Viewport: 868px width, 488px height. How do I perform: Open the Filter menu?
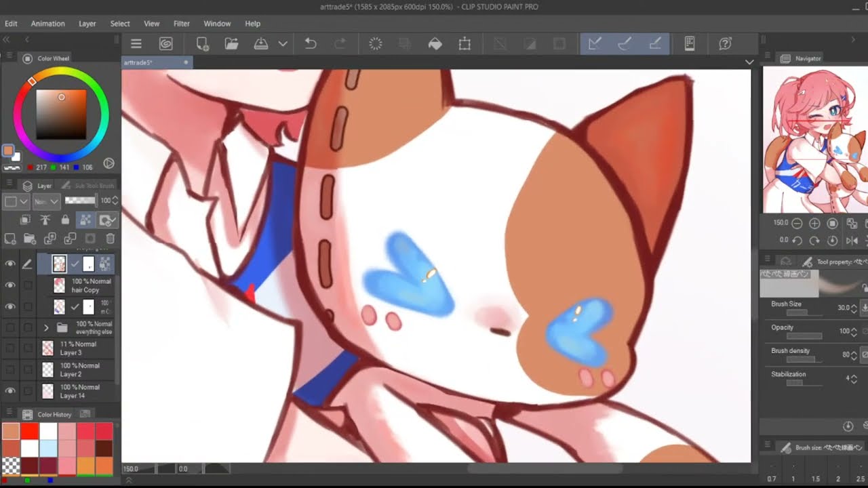(x=182, y=24)
